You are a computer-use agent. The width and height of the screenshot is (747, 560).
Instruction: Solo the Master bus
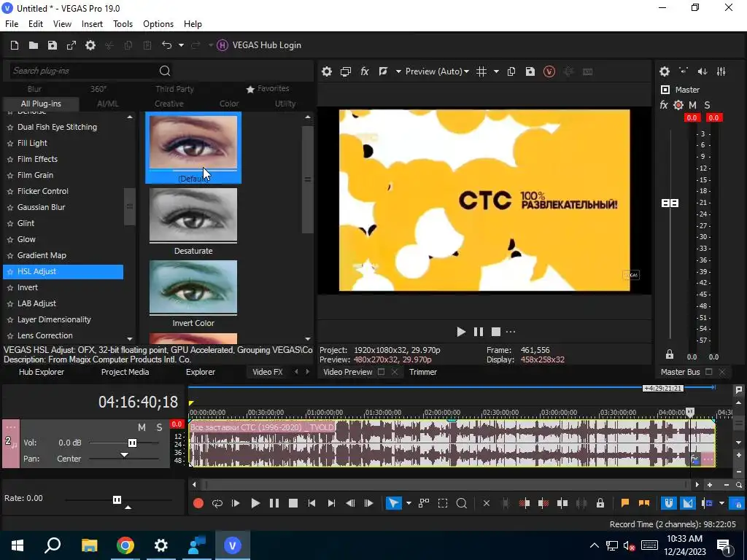[x=707, y=105]
